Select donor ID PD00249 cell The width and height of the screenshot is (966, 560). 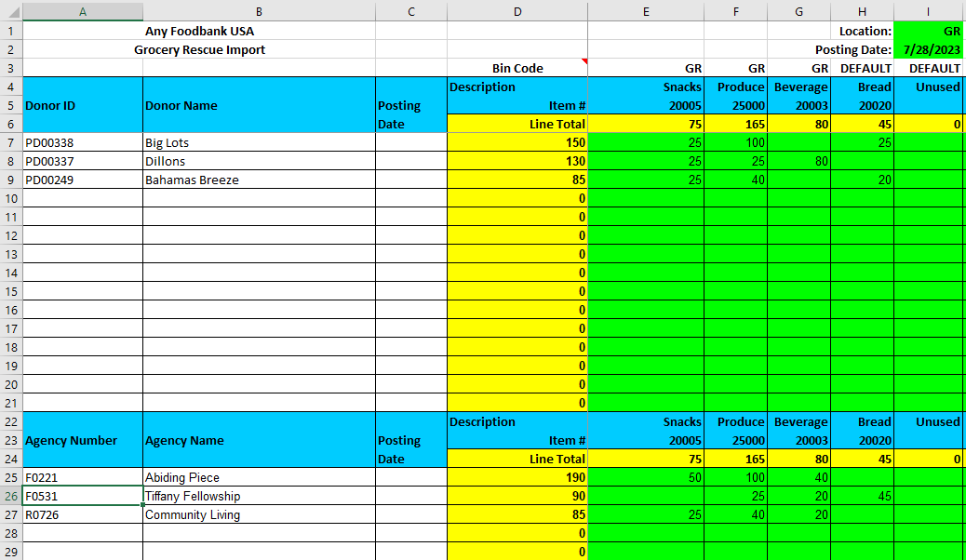click(x=82, y=180)
